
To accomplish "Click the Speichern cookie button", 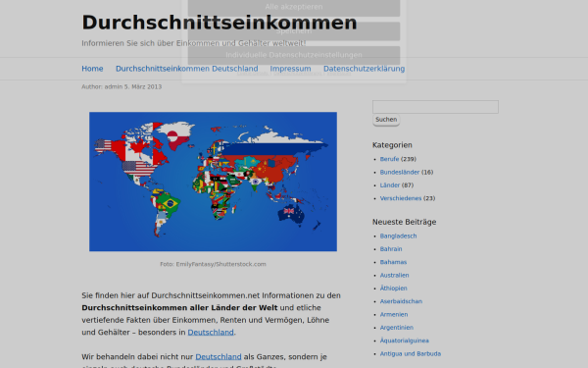I will coord(294,31).
